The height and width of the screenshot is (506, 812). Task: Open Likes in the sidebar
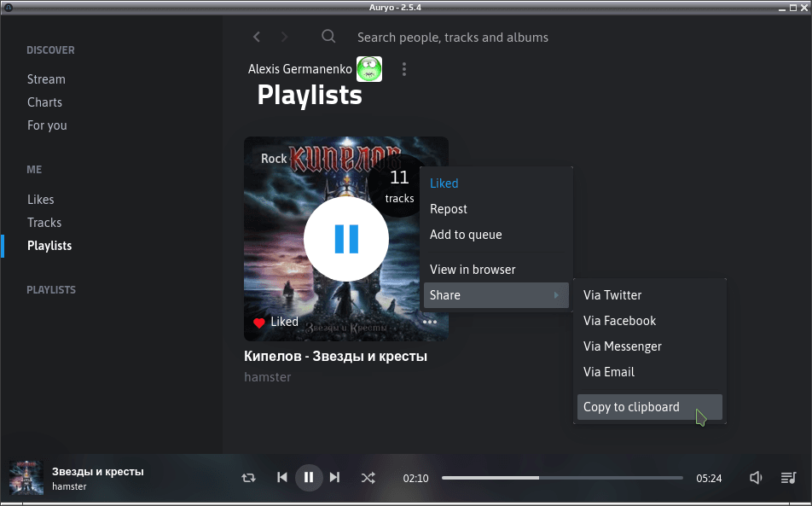[x=40, y=200]
